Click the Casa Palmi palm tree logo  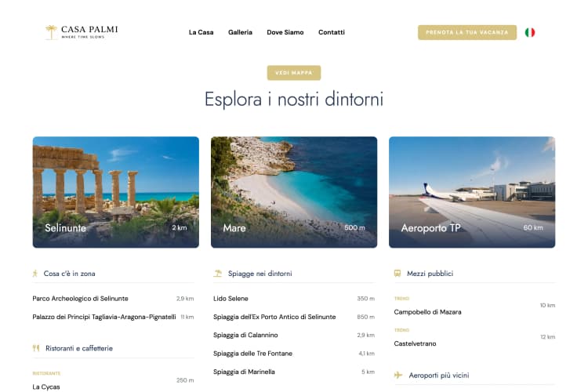click(51, 32)
